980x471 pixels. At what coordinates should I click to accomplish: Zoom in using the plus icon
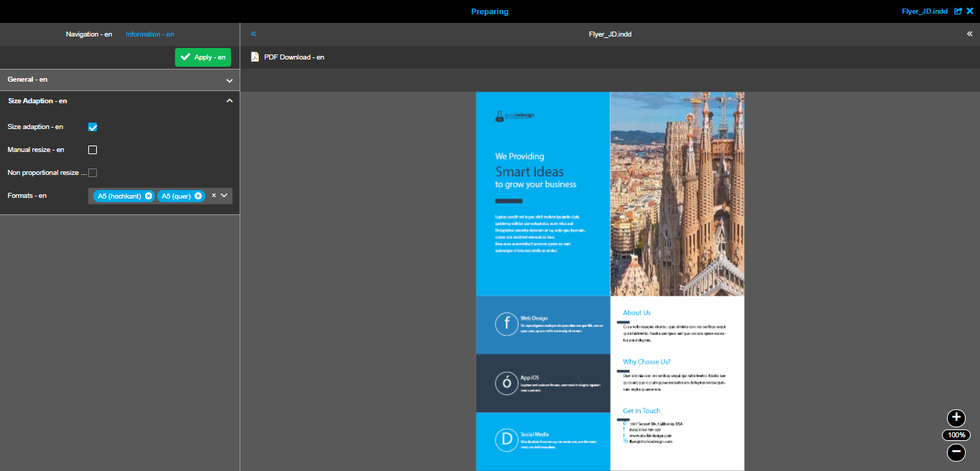pyautogui.click(x=956, y=418)
